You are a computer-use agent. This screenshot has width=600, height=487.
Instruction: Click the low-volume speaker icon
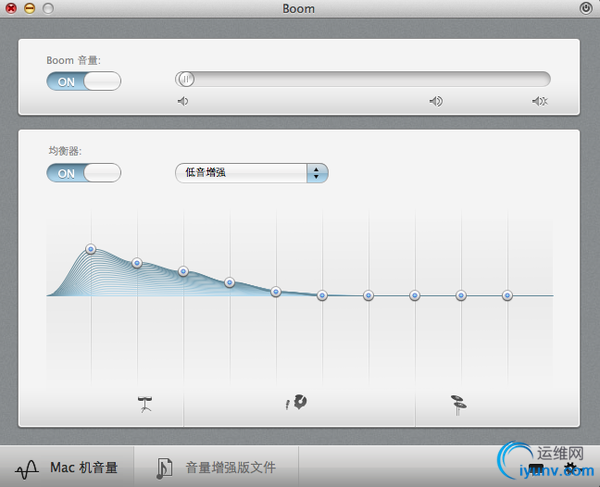coord(183,101)
